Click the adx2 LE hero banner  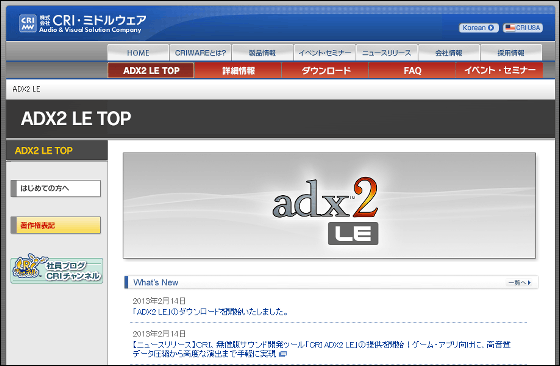(x=329, y=205)
